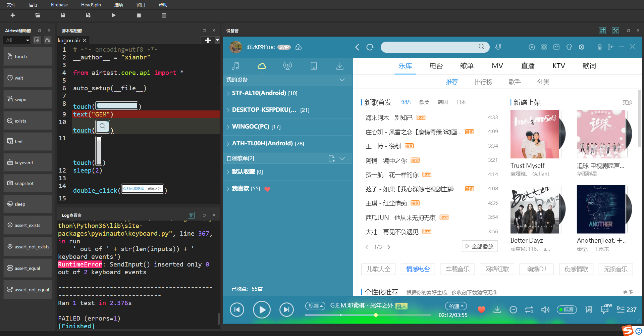Toggle the 华语 new songs filter
Viewport: 644px width, 336px height.
click(x=406, y=102)
